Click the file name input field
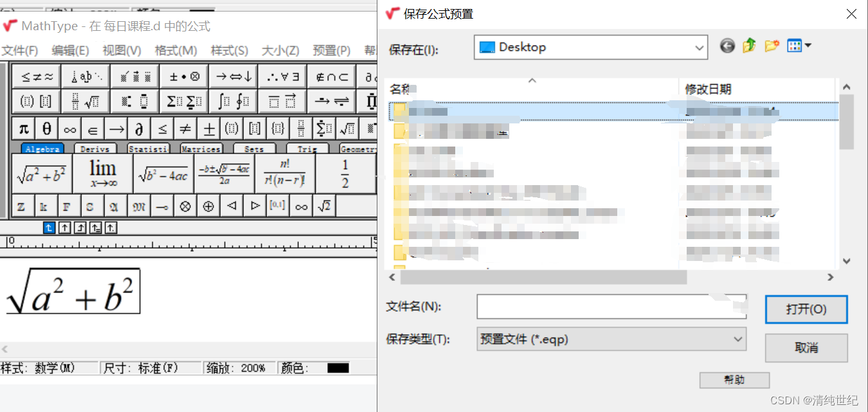This screenshot has height=412, width=868. pos(611,307)
